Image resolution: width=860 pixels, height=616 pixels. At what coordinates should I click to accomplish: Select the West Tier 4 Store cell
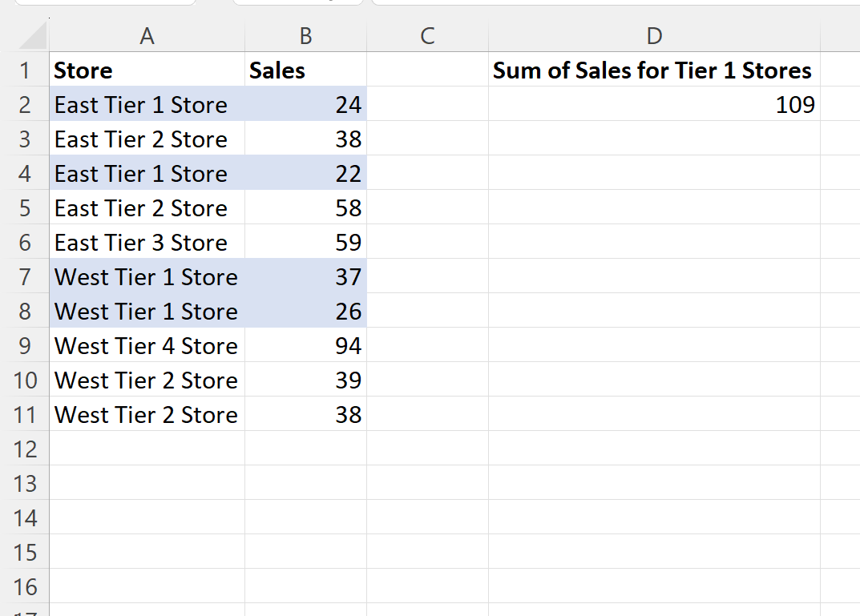[x=147, y=345]
